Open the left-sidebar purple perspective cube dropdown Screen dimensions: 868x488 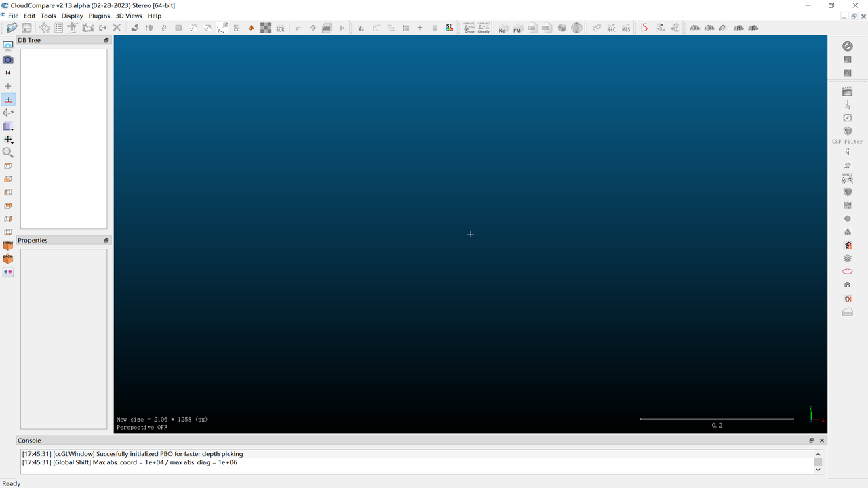(x=8, y=126)
